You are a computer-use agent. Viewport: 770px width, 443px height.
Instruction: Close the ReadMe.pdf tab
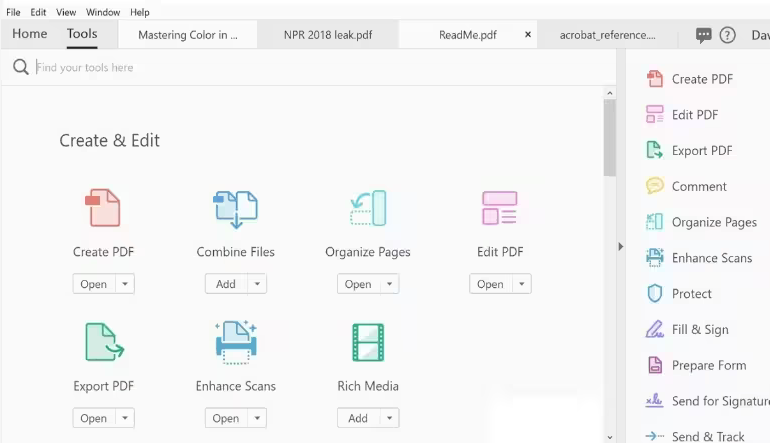528,35
